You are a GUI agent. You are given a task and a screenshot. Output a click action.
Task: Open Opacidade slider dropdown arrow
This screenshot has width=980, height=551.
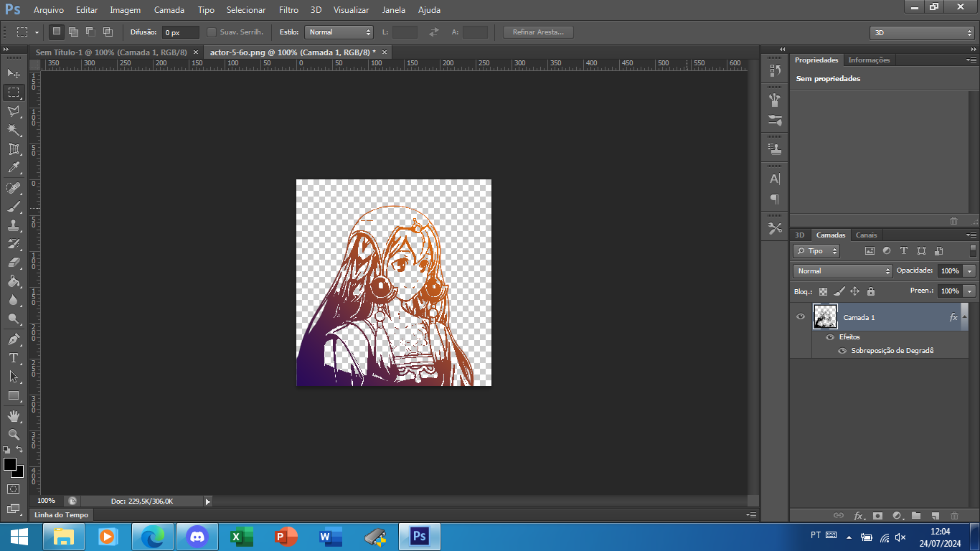coord(970,271)
